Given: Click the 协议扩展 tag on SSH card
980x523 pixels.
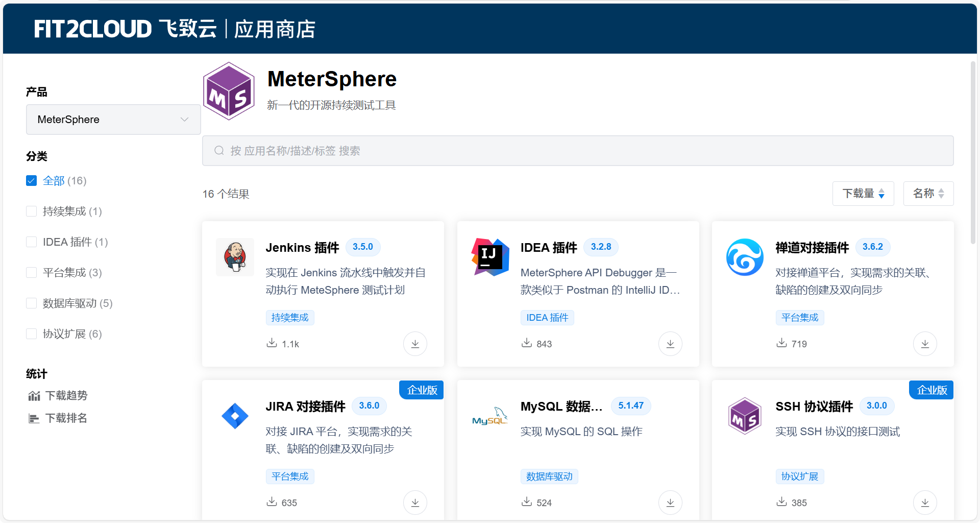Looking at the screenshot, I should [800, 477].
